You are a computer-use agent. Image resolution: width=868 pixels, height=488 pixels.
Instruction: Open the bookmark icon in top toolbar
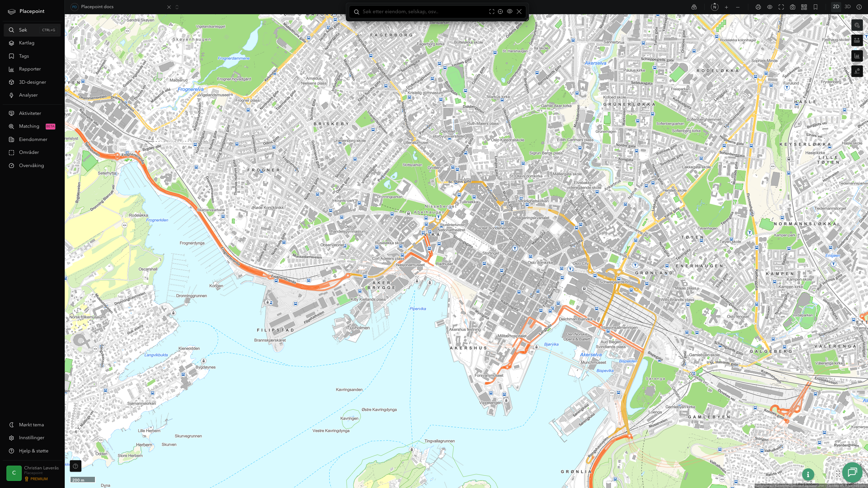[x=815, y=7]
